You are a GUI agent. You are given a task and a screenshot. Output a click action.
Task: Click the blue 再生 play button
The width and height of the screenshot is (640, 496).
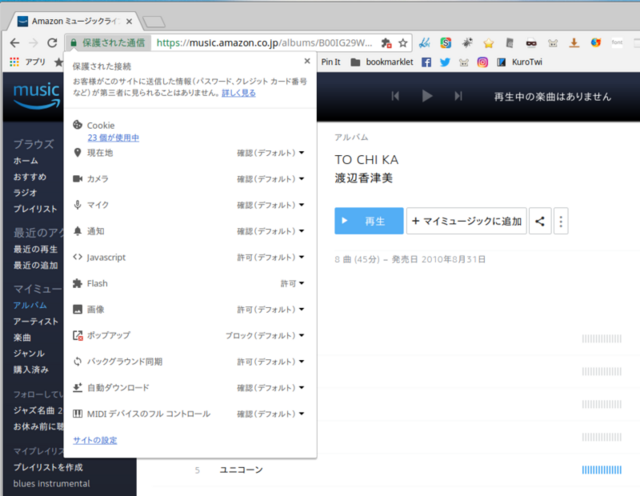pos(369,221)
